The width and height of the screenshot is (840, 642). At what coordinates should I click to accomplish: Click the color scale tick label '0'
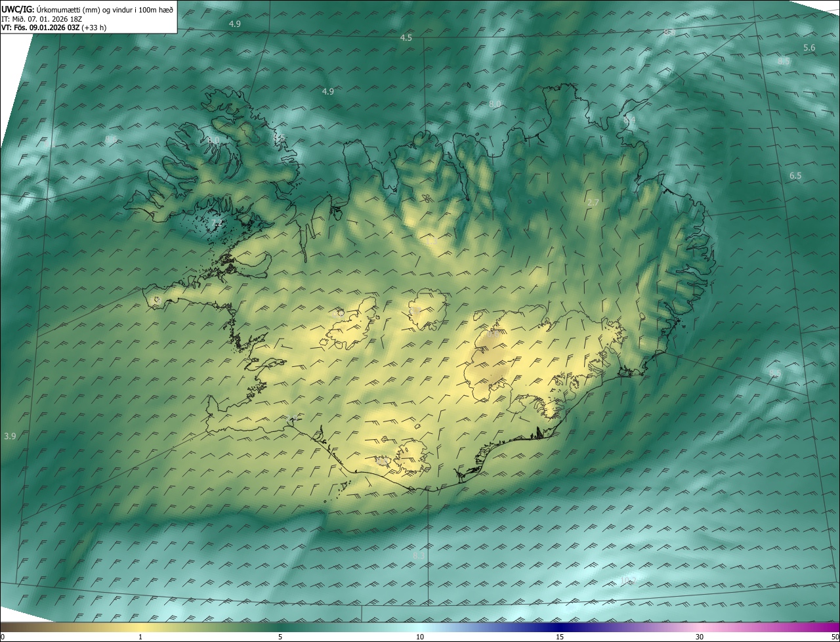pyautogui.click(x=2, y=637)
